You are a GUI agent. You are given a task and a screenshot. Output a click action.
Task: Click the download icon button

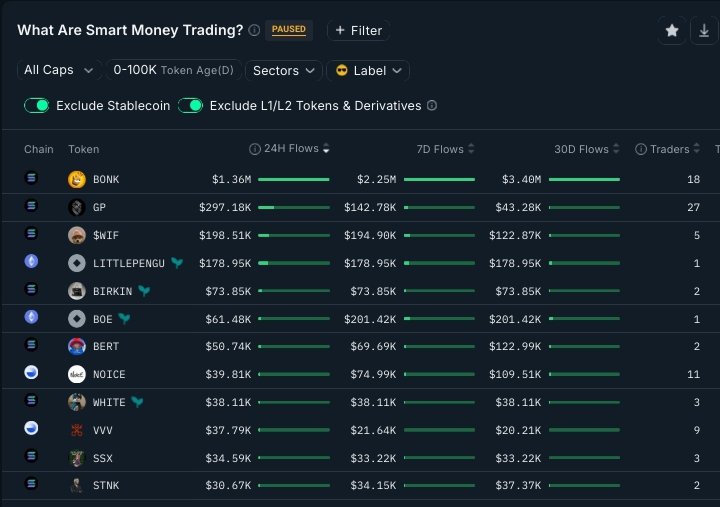click(703, 31)
